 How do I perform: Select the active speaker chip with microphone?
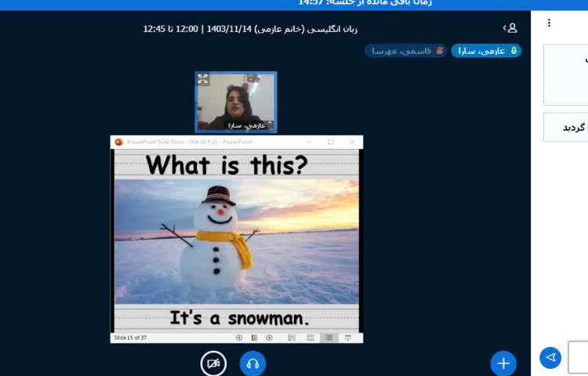coord(486,51)
